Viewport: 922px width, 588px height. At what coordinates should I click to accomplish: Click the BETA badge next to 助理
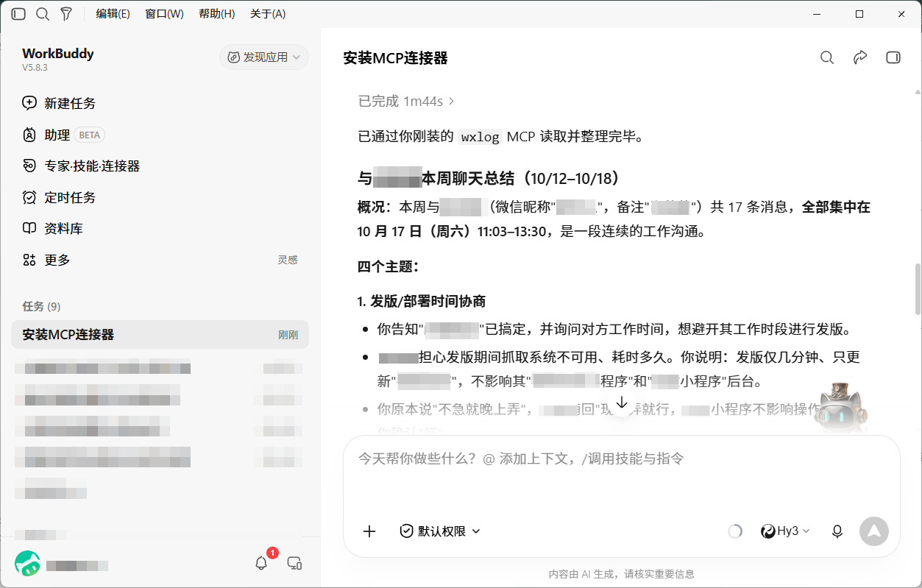click(x=89, y=135)
